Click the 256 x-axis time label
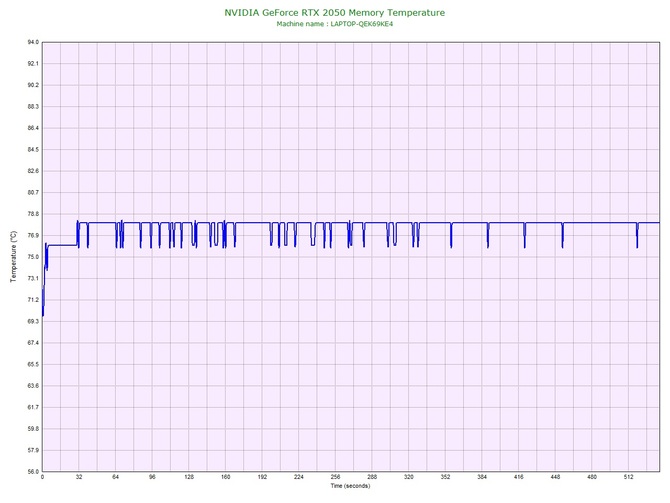This screenshot has width=670, height=503. click(x=335, y=477)
